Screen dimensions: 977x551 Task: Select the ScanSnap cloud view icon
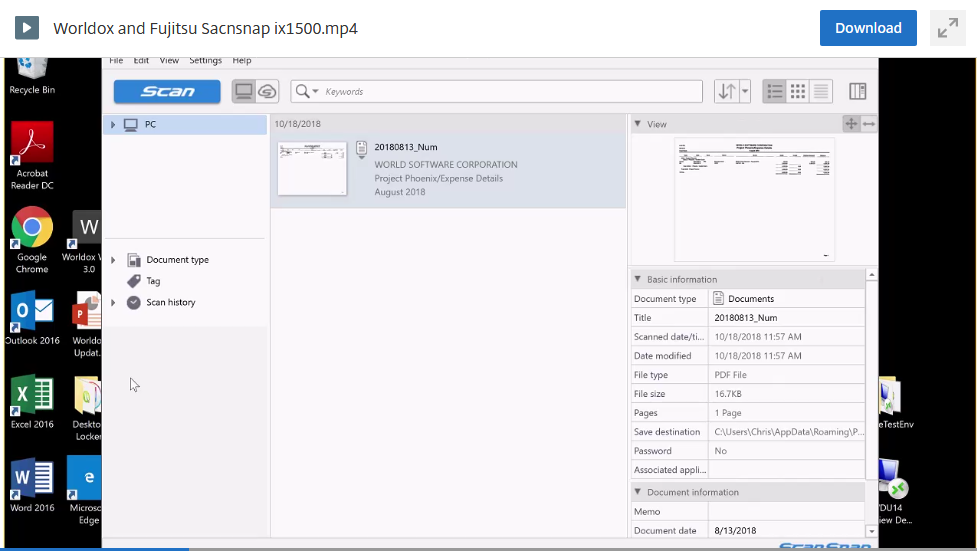click(267, 92)
